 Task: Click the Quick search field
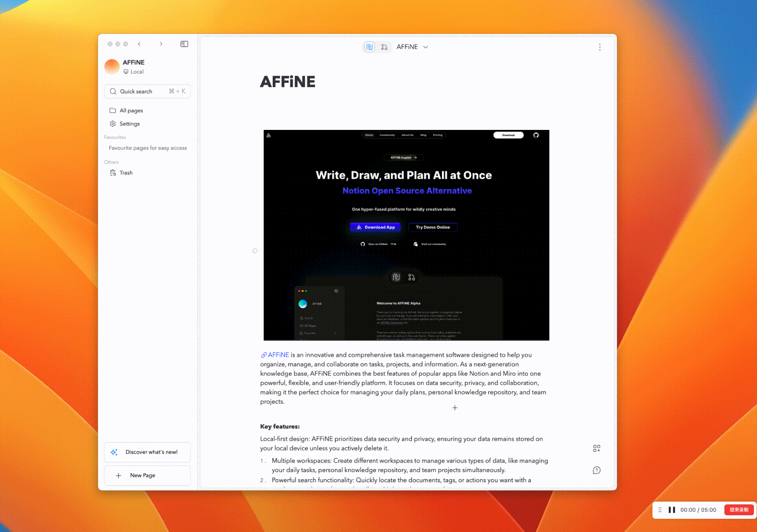coord(147,91)
